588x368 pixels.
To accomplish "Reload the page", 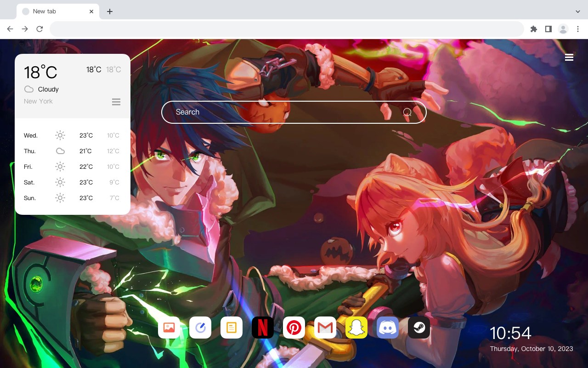I will 40,29.
